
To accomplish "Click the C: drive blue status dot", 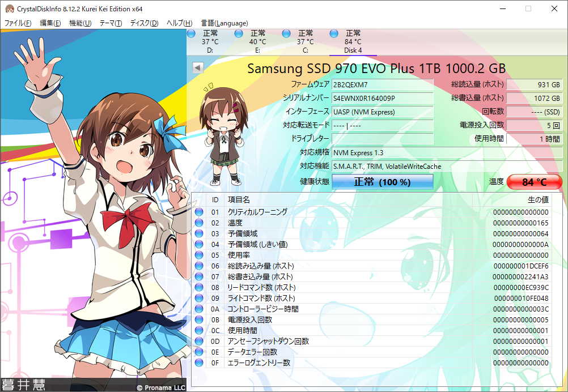I will coord(286,33).
